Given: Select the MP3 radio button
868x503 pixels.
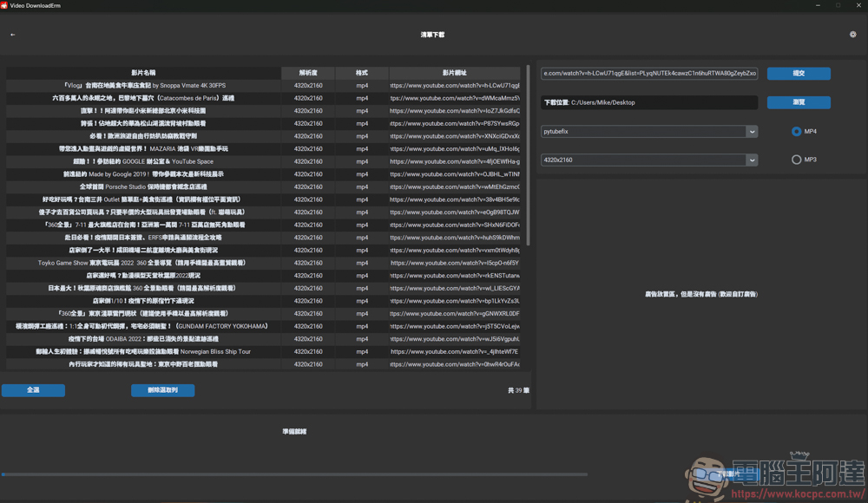Looking at the screenshot, I should tap(796, 160).
